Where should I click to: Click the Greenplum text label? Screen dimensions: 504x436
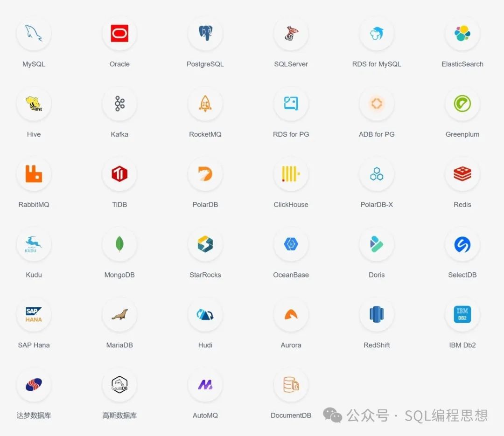tap(462, 134)
